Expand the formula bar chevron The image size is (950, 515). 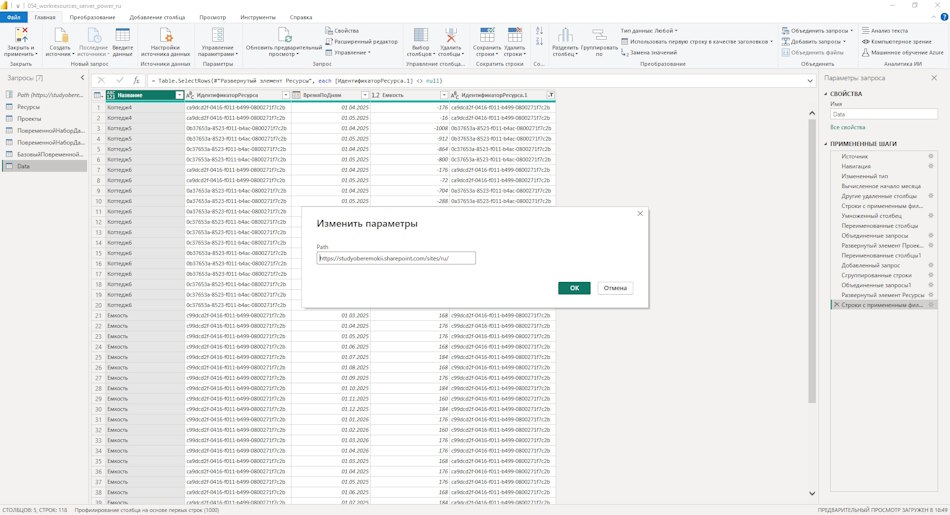810,80
